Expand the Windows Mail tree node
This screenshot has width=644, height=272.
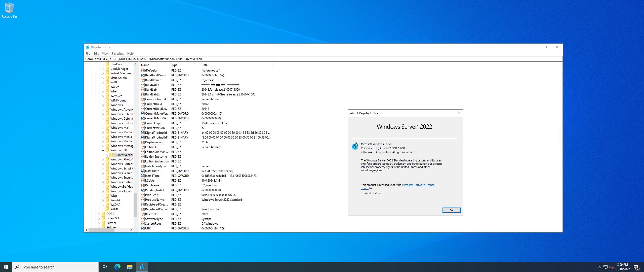103,128
